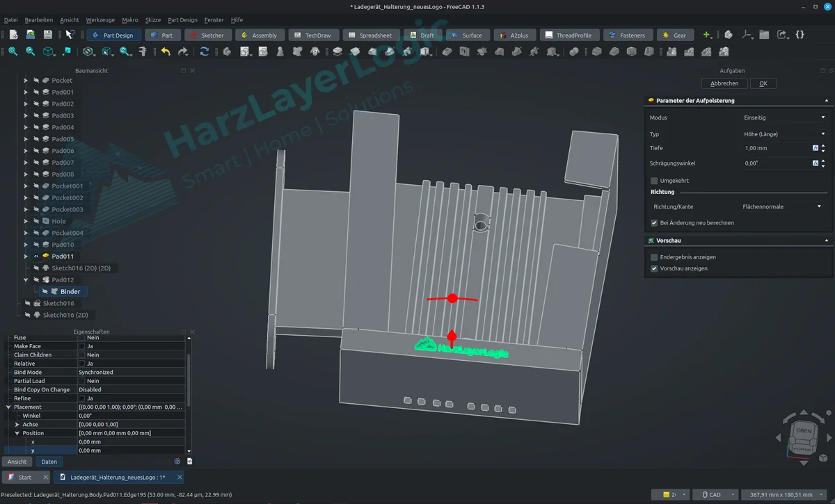Switch to the Ansicht properties tab
The image size is (835, 504).
(17, 462)
